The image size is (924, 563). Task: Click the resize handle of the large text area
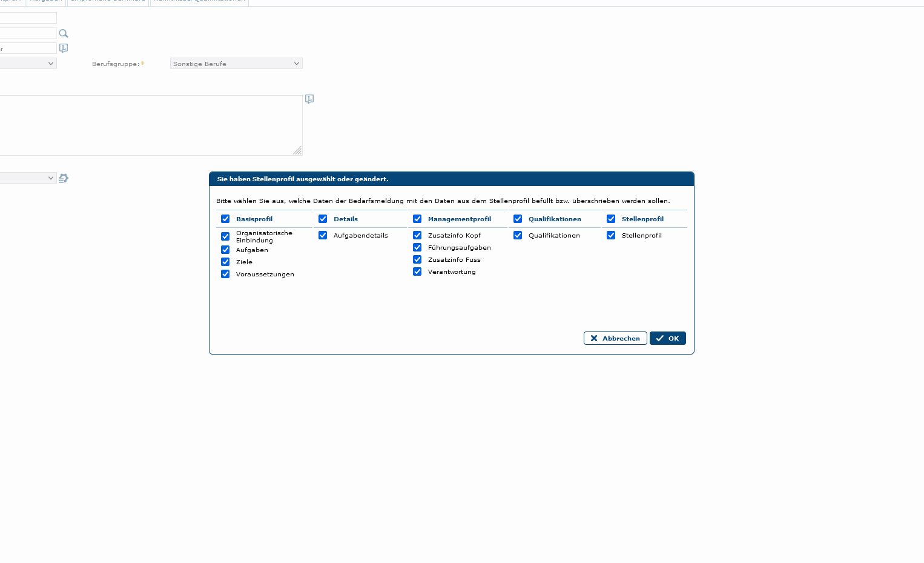pos(297,151)
